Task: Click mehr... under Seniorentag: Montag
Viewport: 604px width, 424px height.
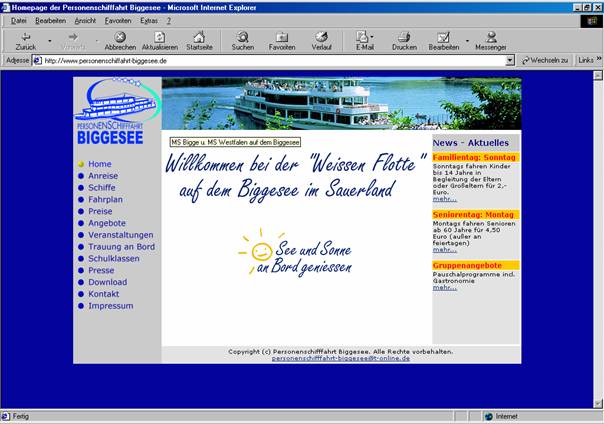Action: pos(445,250)
